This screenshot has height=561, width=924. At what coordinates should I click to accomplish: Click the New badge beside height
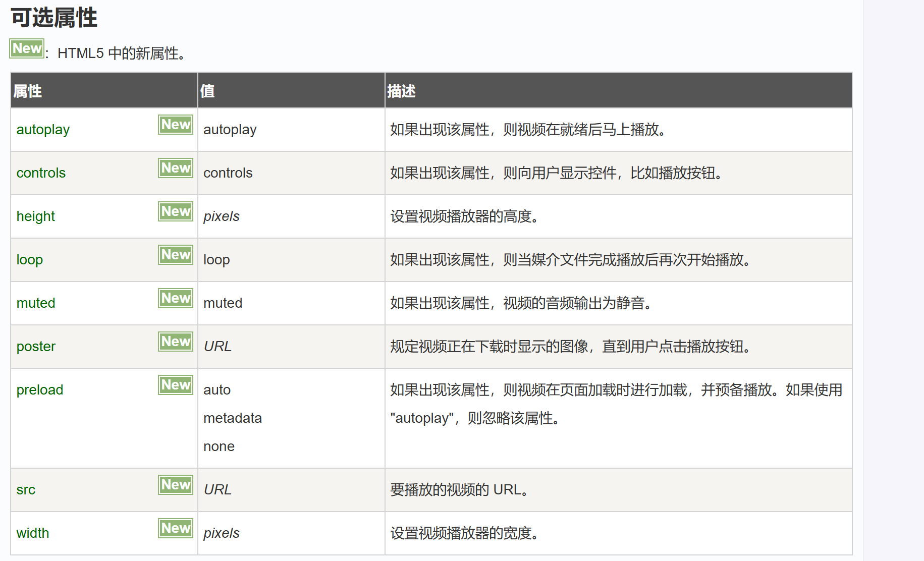[x=176, y=211]
